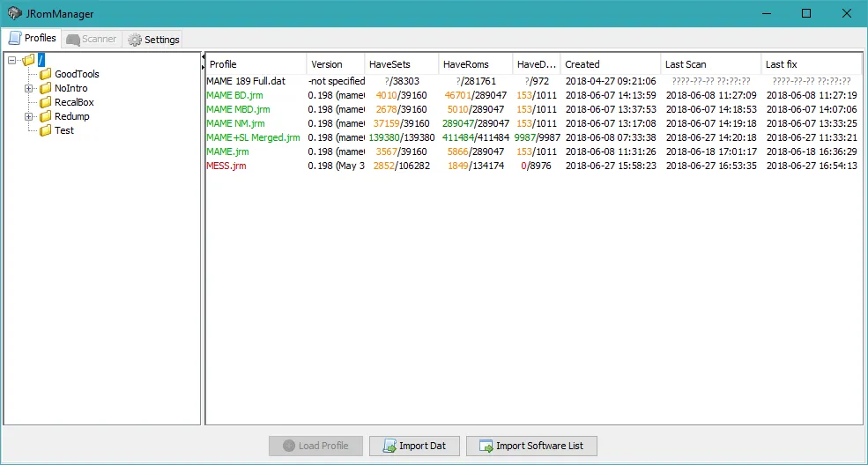The height and width of the screenshot is (465, 868).
Task: Sort by the Created column header
Action: (x=611, y=64)
